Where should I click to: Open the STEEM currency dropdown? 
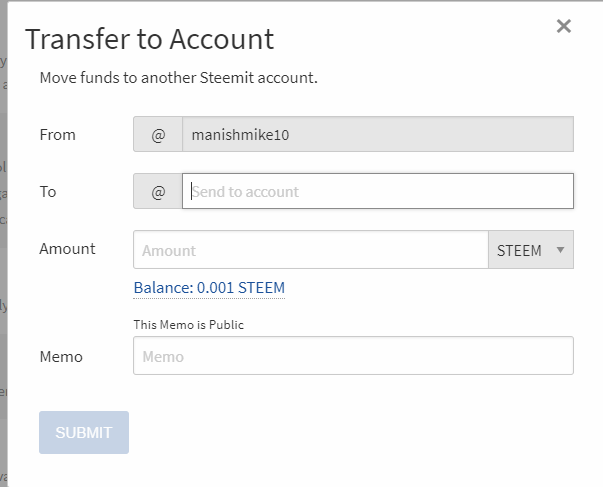pos(530,250)
